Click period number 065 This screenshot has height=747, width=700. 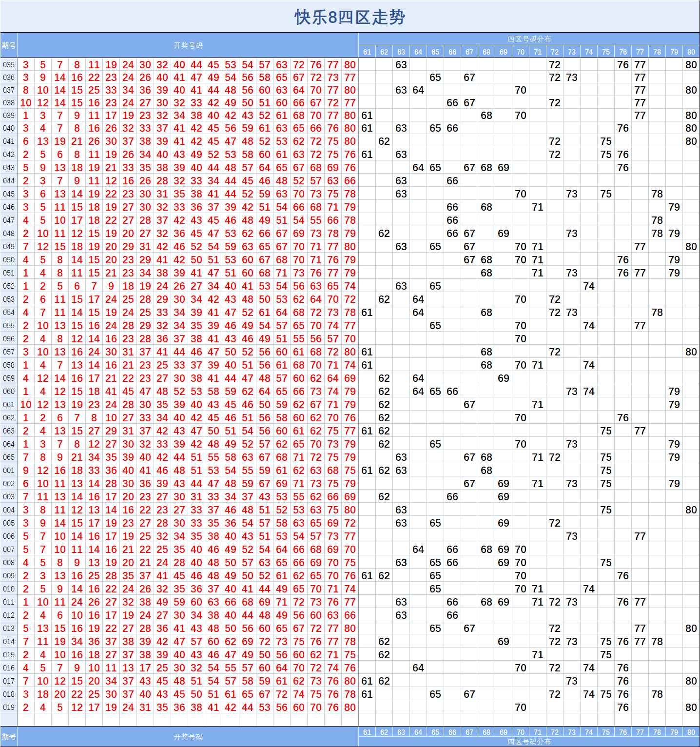tap(9, 457)
